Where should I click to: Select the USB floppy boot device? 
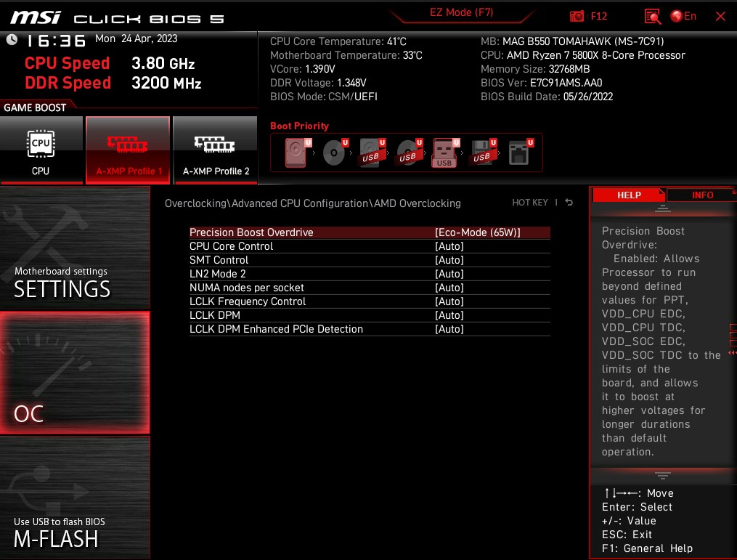coord(483,153)
